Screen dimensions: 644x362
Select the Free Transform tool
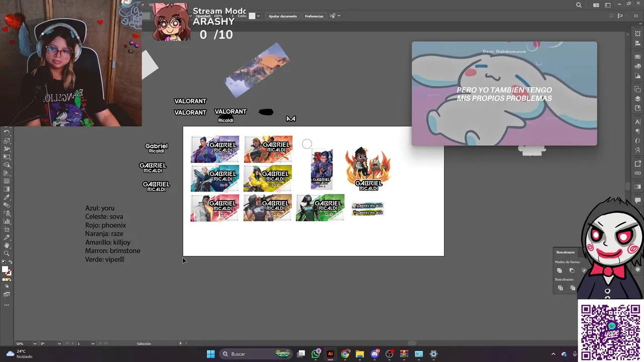click(7, 157)
